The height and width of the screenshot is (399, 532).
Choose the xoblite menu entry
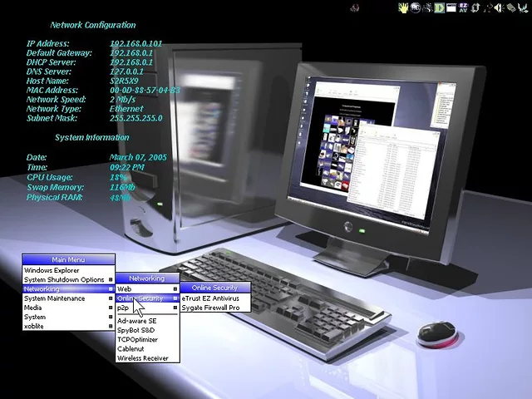(x=34, y=327)
